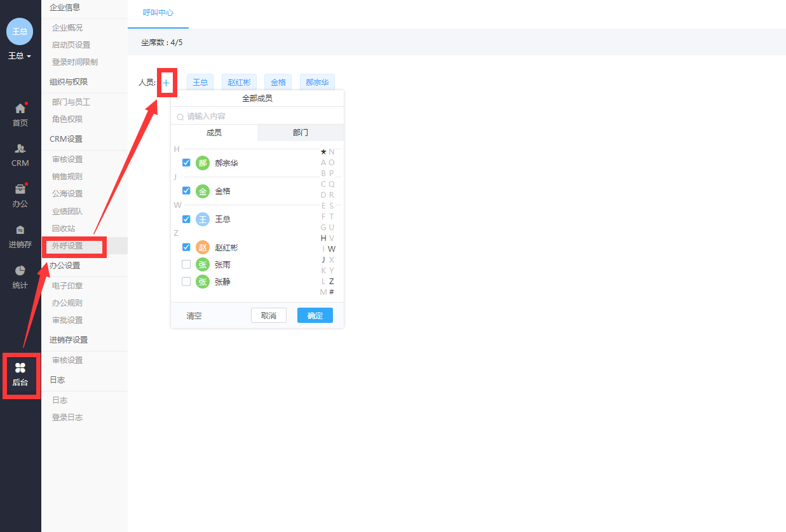
Task: Click the # symbol in index
Action: pyautogui.click(x=332, y=292)
